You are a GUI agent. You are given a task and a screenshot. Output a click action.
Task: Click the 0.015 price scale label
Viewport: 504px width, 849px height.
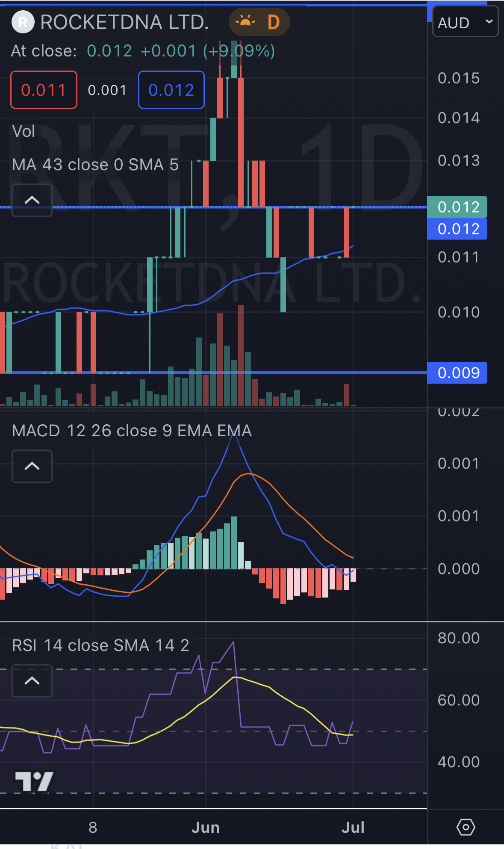(x=459, y=78)
